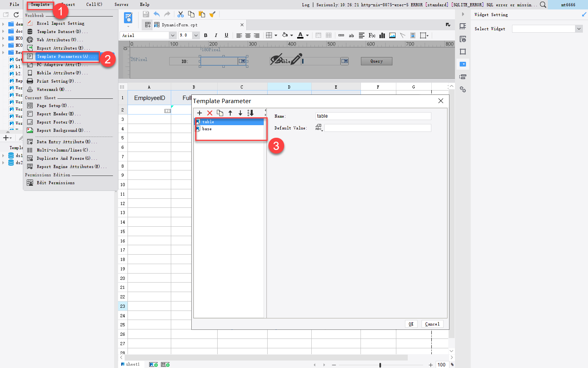Viewport: 588px width, 368px height.
Task: Toggle underline formatting
Action: pyautogui.click(x=226, y=35)
